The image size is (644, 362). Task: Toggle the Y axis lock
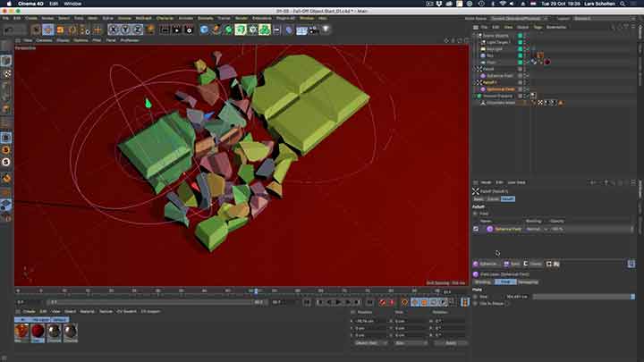125,29
